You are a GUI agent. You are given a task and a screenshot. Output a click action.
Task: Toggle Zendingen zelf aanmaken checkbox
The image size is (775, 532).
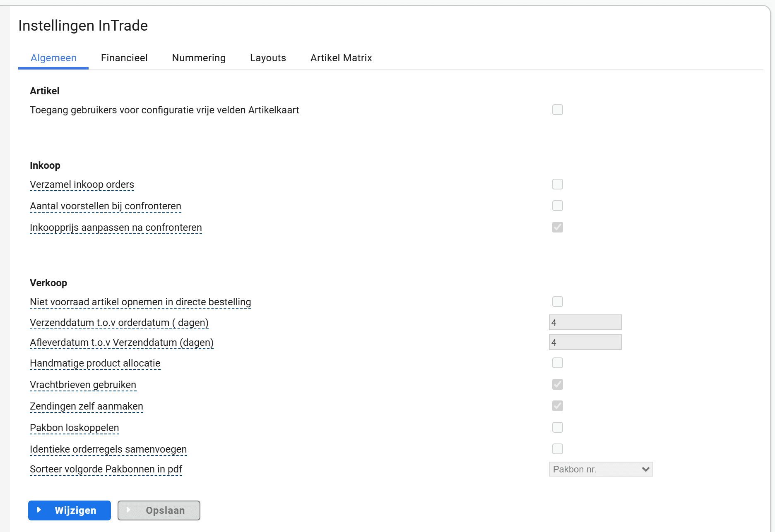coord(558,406)
